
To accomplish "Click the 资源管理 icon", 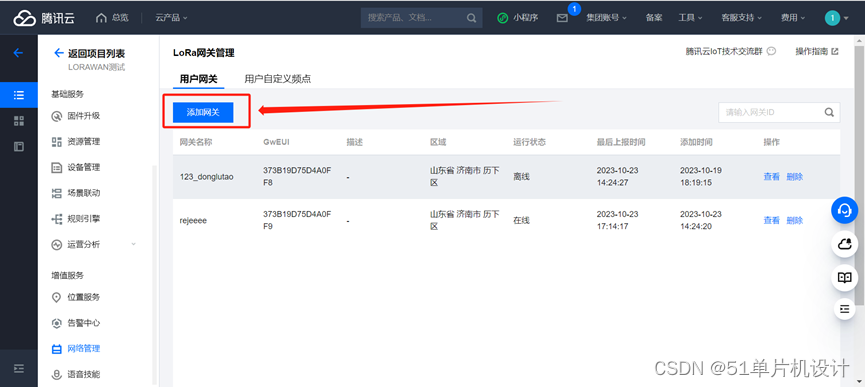I will [56, 142].
